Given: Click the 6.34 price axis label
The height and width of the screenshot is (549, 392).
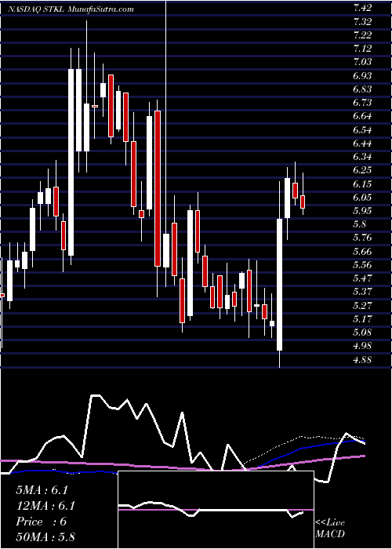Looking at the screenshot, I should click(362, 157).
